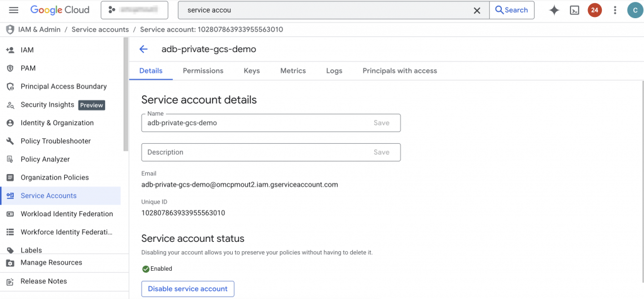Screen dimensions: 644x299
Task: Open Policy Troubleshooter in sidebar
Action: 55,141
